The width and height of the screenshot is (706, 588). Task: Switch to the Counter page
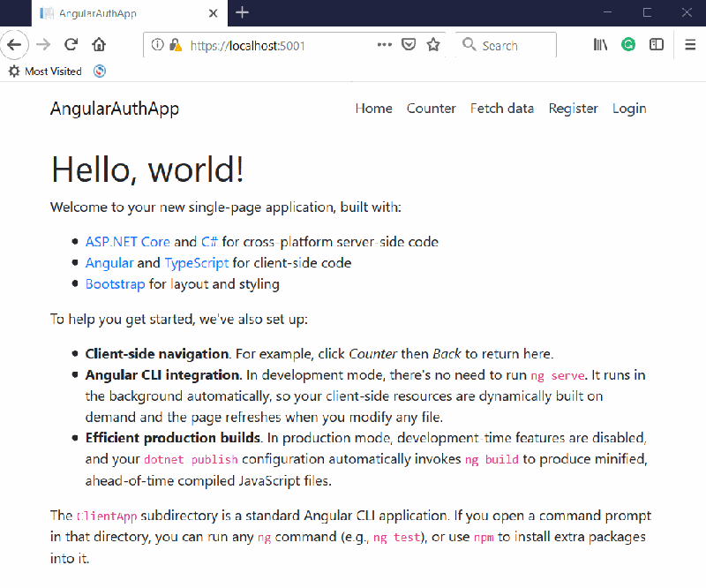coord(431,108)
